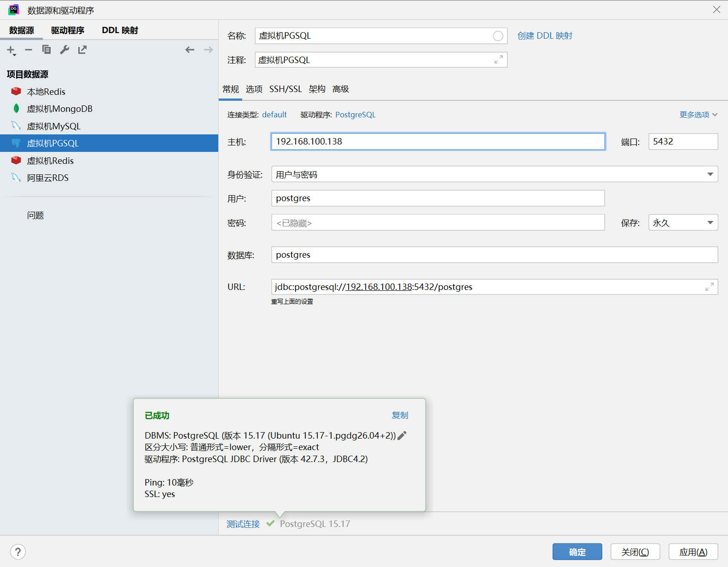Select the 本地Redis data source

tap(109, 92)
